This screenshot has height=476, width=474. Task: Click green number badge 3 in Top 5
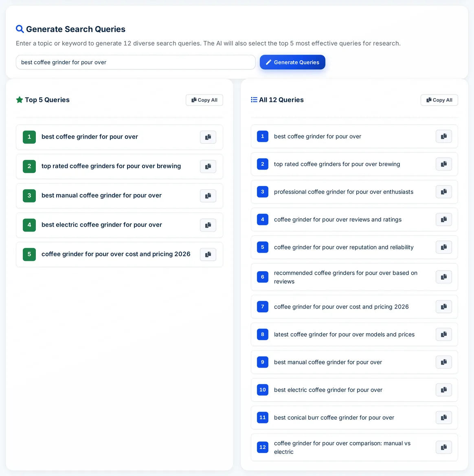pos(29,196)
